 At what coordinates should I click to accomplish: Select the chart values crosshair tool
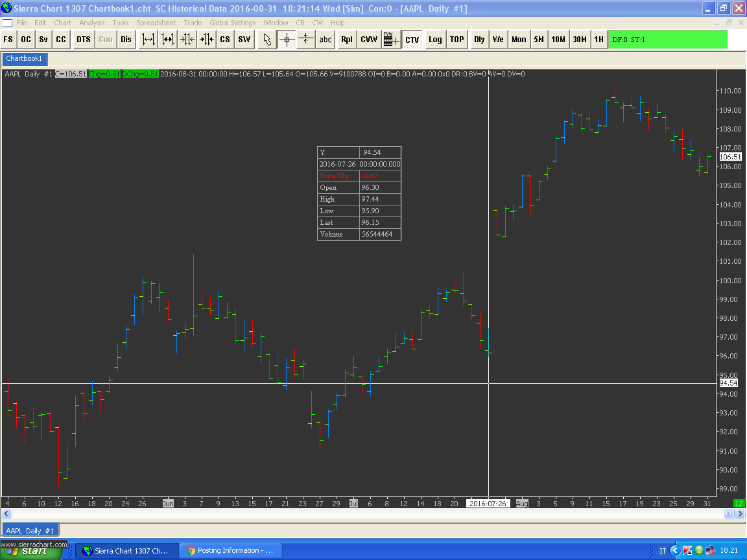coord(287,40)
